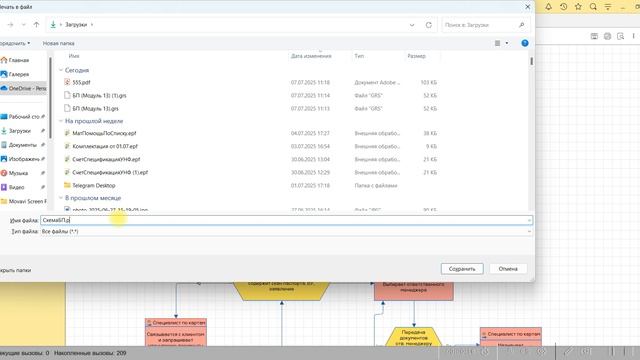Select Передача документов yellow block in diagram
Screen dimensions: 640x360
click(413, 337)
